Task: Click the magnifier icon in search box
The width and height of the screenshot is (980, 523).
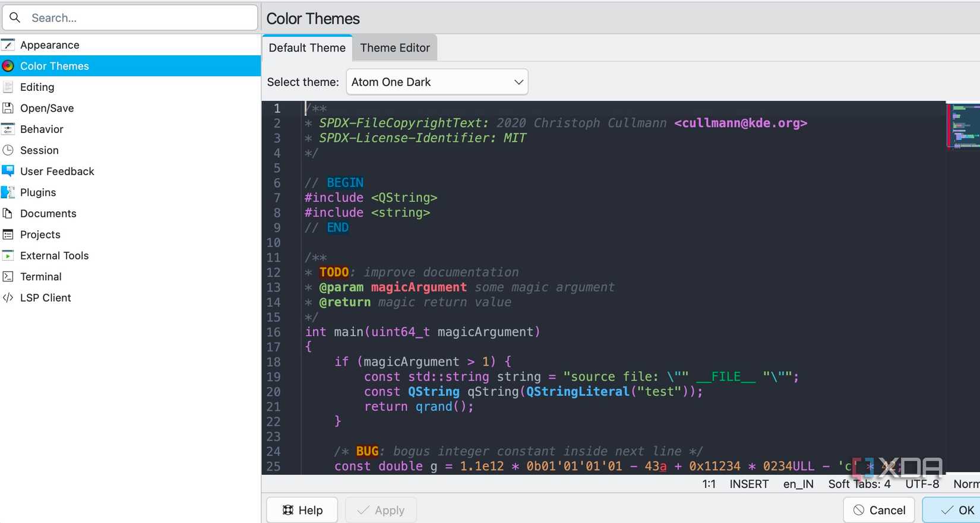Action: [15, 18]
